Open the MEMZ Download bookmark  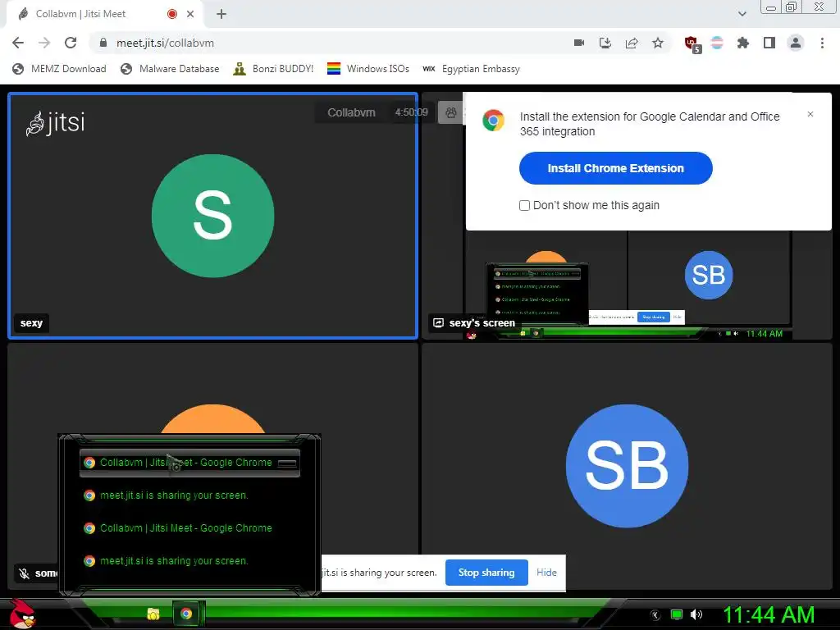(x=59, y=69)
